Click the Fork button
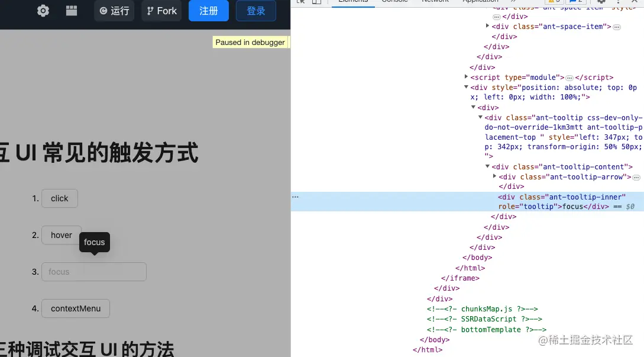This screenshot has height=357, width=644. 162,11
